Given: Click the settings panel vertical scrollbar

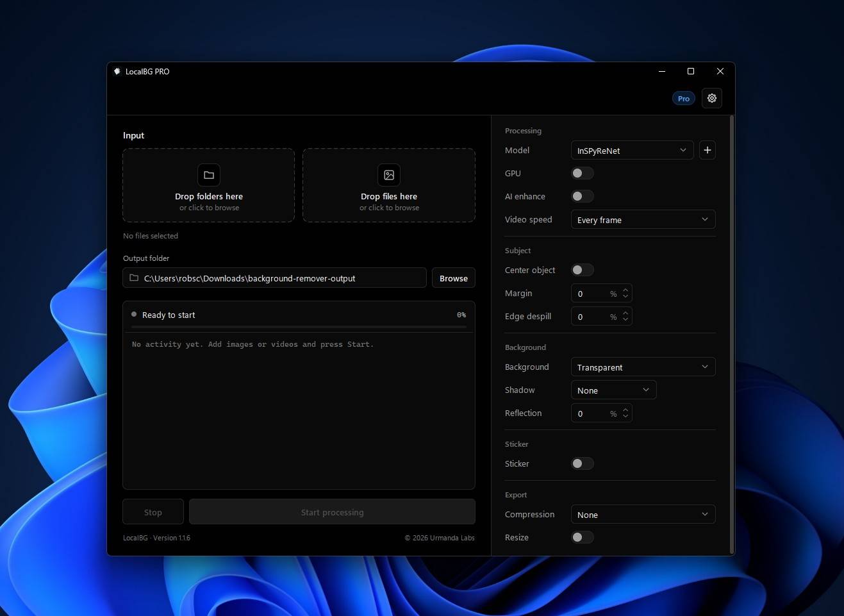Looking at the screenshot, I should click(731, 334).
